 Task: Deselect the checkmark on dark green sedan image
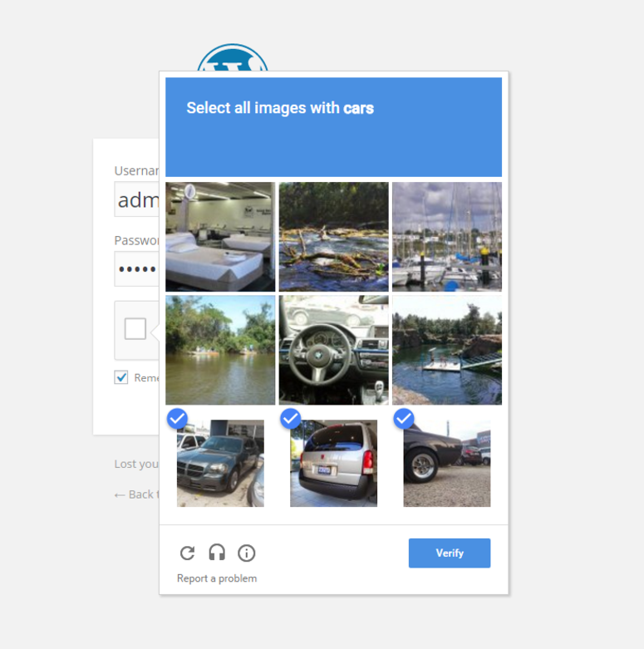[x=220, y=463]
